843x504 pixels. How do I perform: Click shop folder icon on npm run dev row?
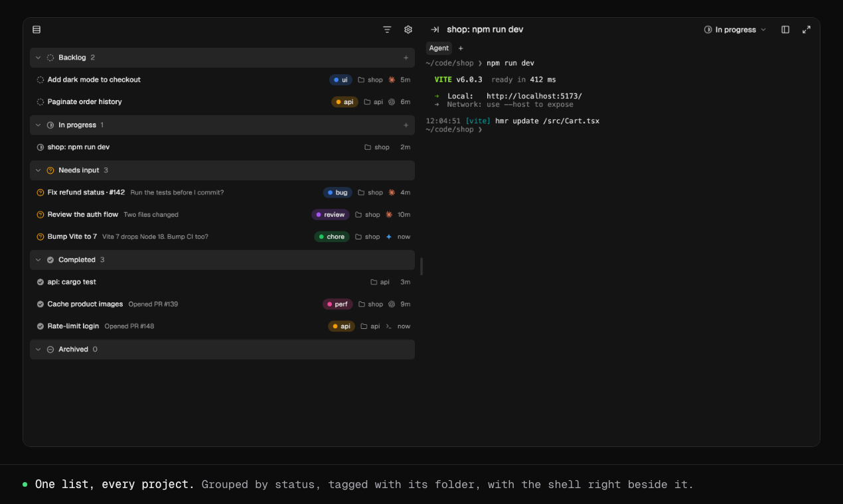[368, 147]
